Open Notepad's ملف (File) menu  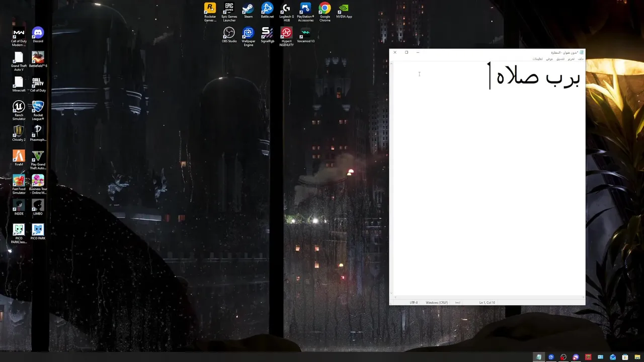coord(581,59)
